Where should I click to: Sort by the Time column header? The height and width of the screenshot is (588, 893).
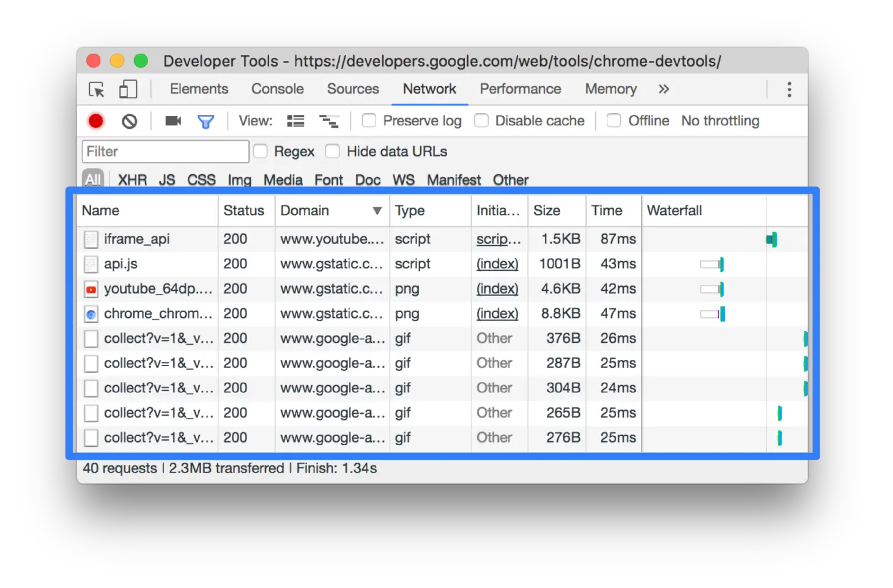tap(613, 211)
